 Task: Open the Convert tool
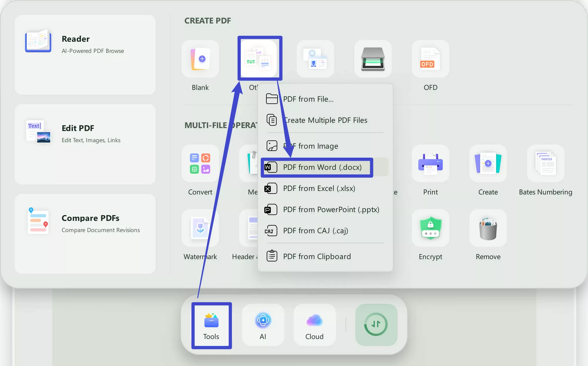coord(200,164)
